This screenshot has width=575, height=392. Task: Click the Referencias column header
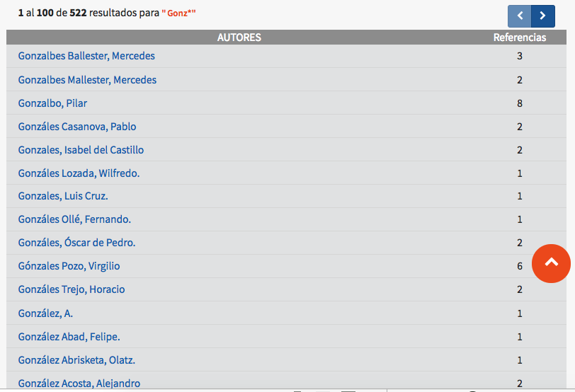coord(520,38)
